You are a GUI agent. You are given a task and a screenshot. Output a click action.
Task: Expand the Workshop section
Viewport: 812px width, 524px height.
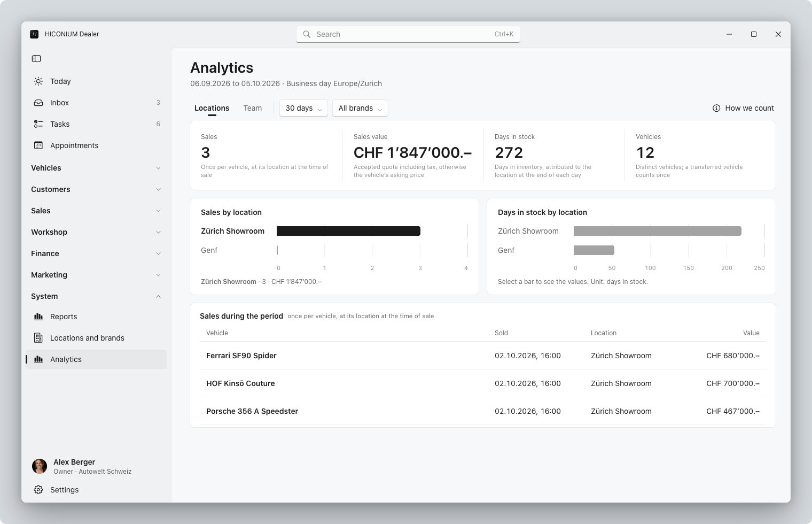(x=96, y=232)
